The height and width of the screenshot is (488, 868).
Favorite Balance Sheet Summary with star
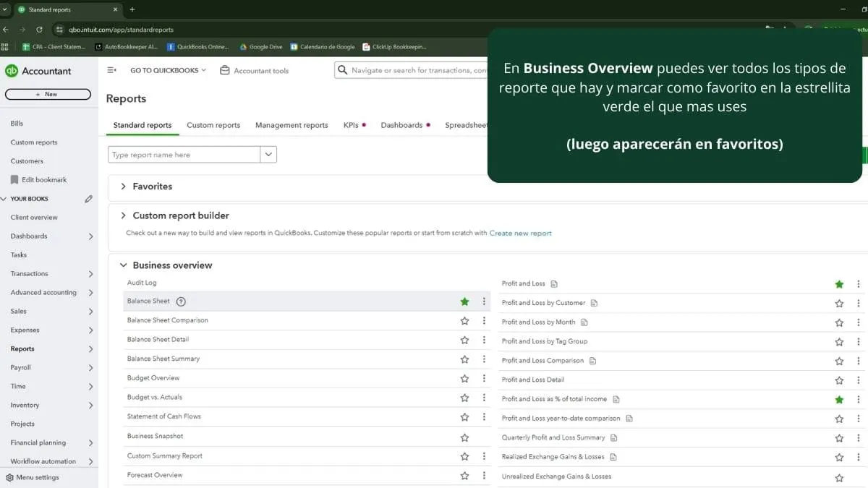pos(464,359)
